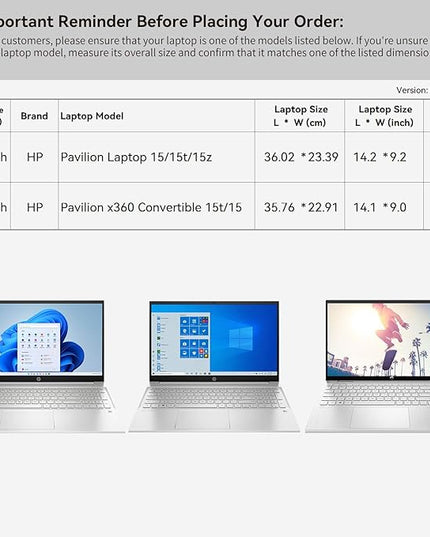This screenshot has height=537, width=430.
Task: Click the Important Reminder heading
Action: pos(171,21)
